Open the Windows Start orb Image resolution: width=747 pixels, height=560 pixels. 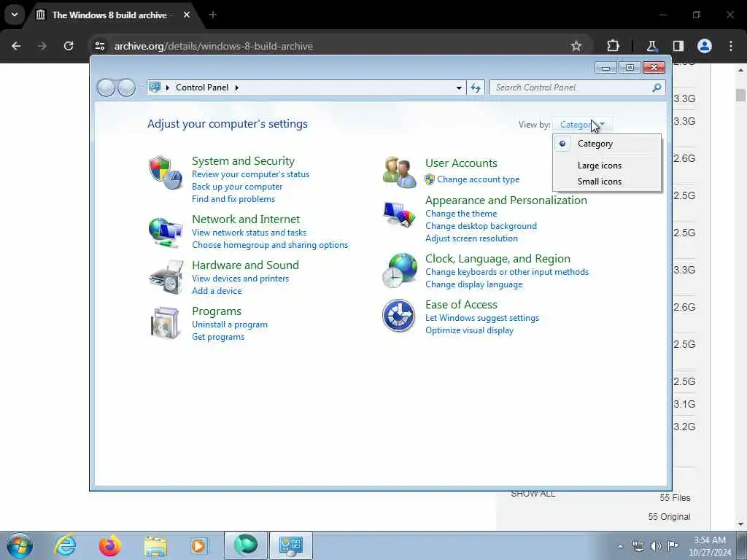coord(20,545)
